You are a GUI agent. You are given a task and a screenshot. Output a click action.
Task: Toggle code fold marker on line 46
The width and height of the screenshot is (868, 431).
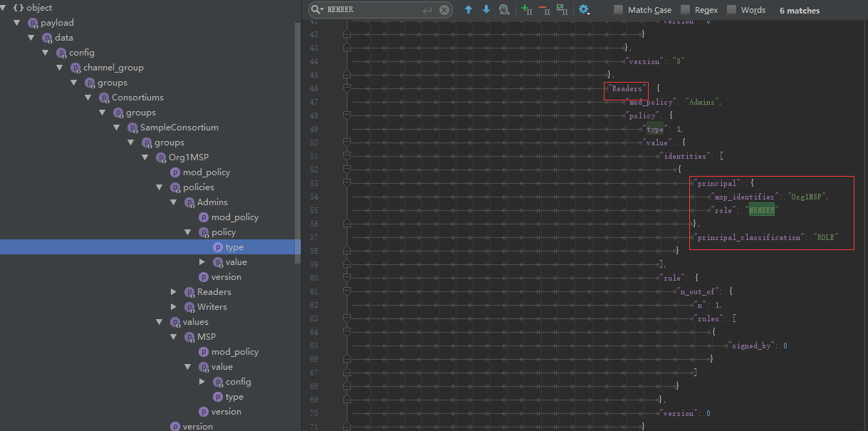click(347, 88)
